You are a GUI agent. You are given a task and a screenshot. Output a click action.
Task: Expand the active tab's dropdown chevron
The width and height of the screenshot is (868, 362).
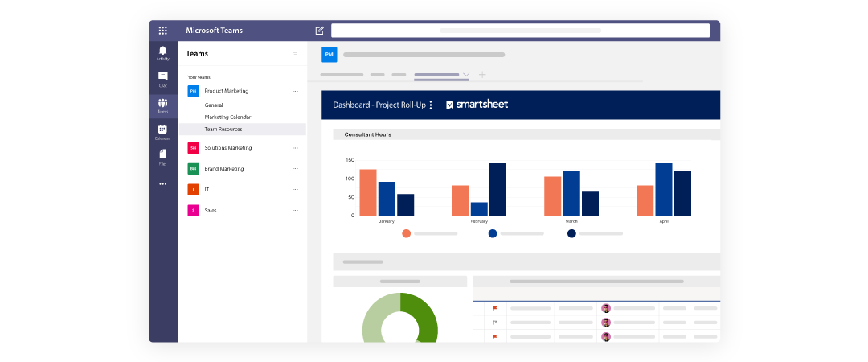(x=466, y=74)
